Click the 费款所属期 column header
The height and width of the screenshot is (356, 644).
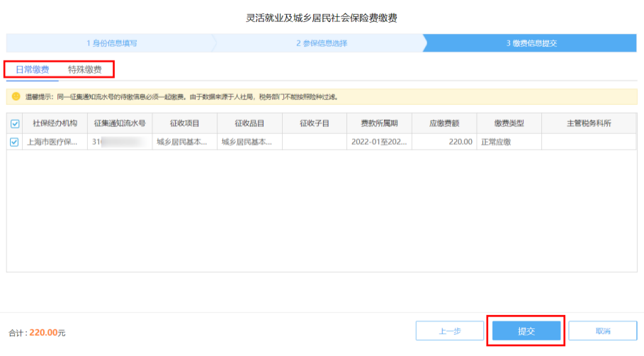click(x=379, y=123)
